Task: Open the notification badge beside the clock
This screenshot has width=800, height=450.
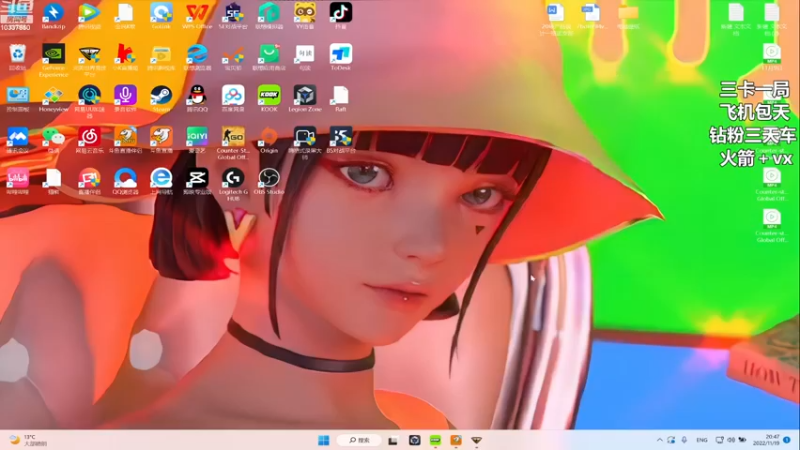Action: 787,440
